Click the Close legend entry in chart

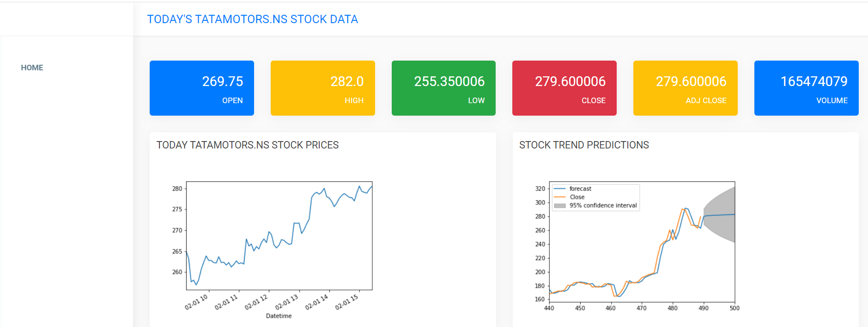[570, 197]
